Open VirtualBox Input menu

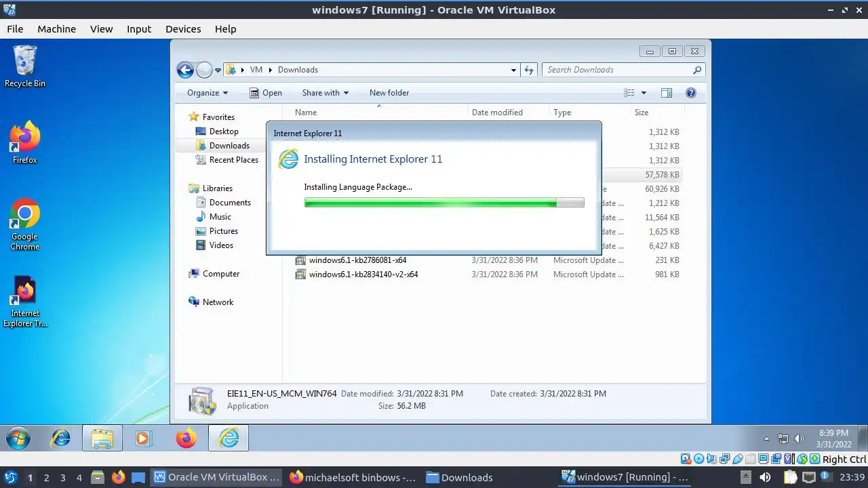[139, 29]
